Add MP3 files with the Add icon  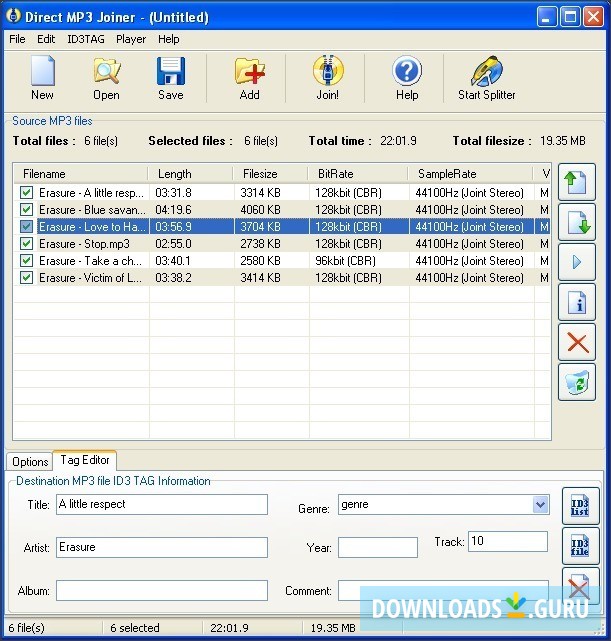coord(249,78)
